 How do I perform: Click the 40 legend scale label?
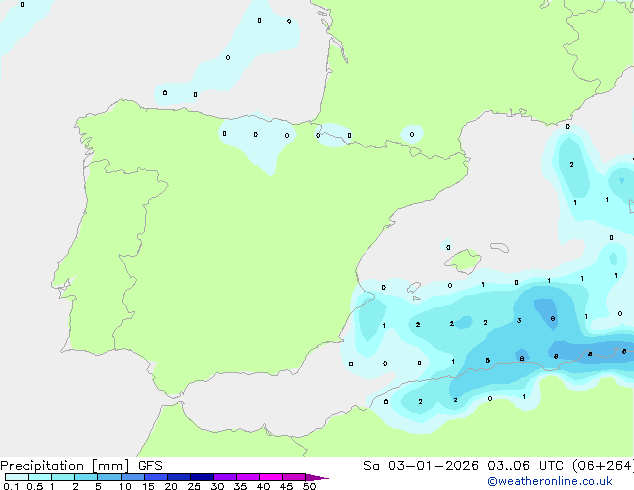point(263,486)
